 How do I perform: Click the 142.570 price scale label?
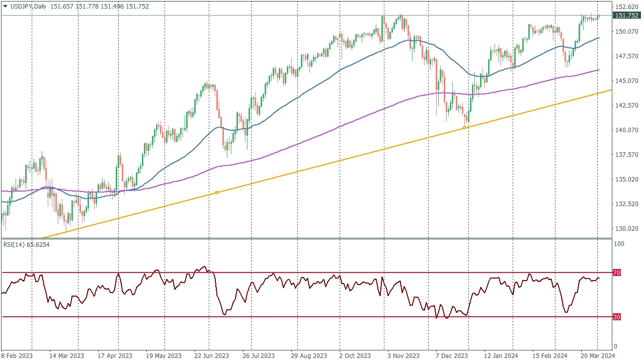pos(627,106)
